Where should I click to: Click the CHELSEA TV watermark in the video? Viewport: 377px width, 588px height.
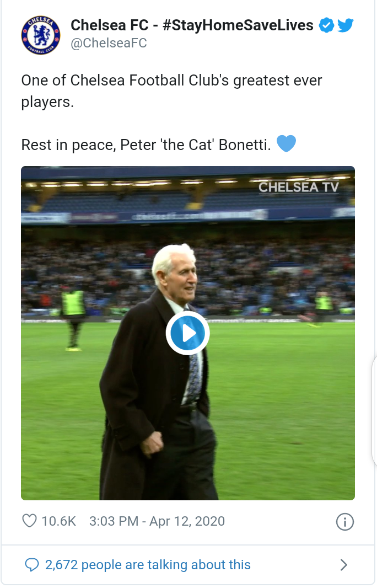point(298,187)
